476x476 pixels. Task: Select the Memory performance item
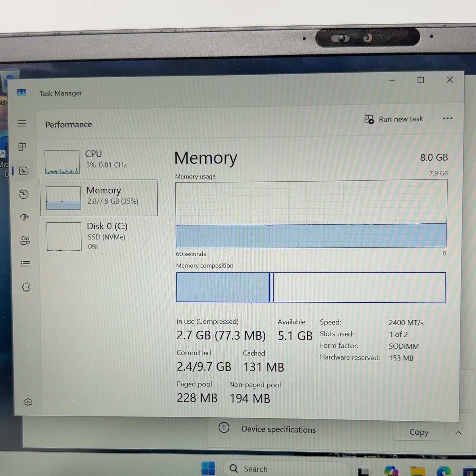[99, 198]
